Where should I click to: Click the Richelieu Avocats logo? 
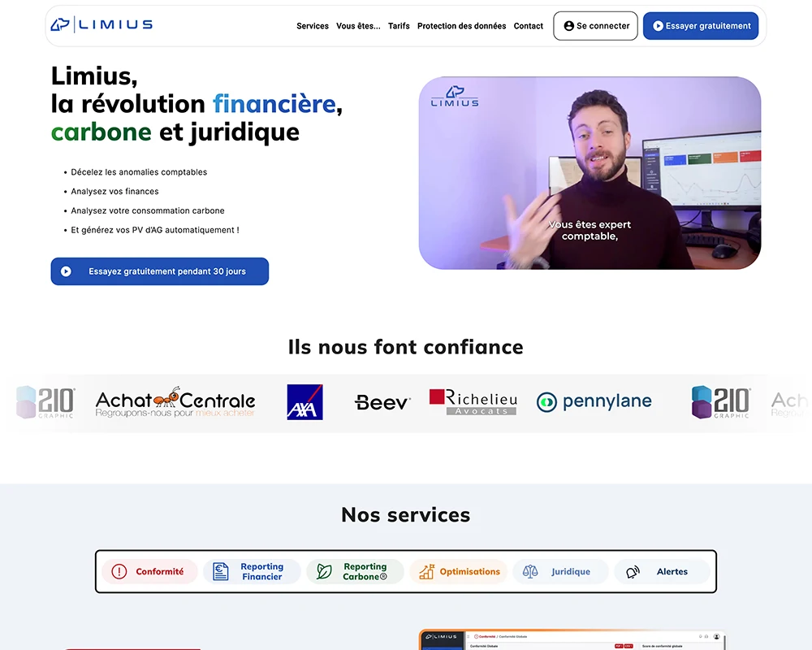coord(473,402)
